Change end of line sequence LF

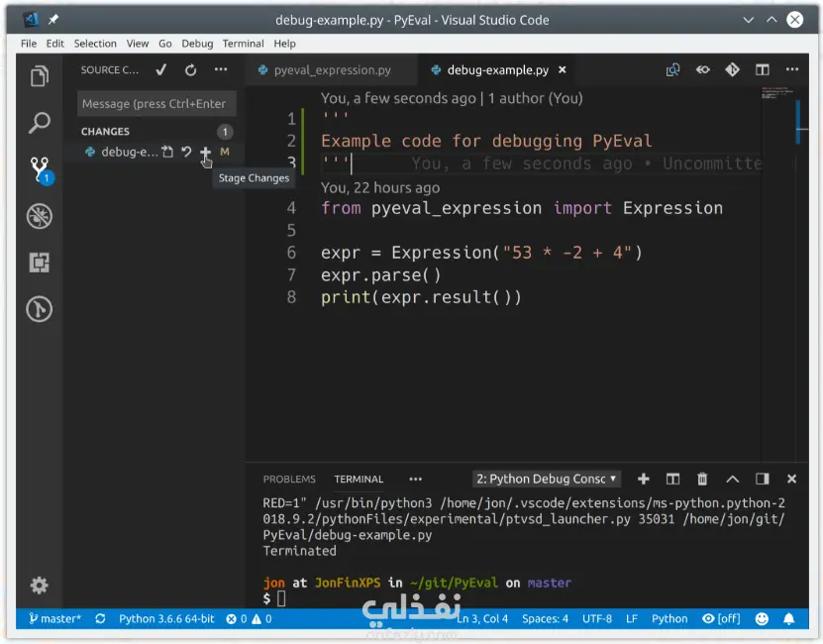(632, 619)
